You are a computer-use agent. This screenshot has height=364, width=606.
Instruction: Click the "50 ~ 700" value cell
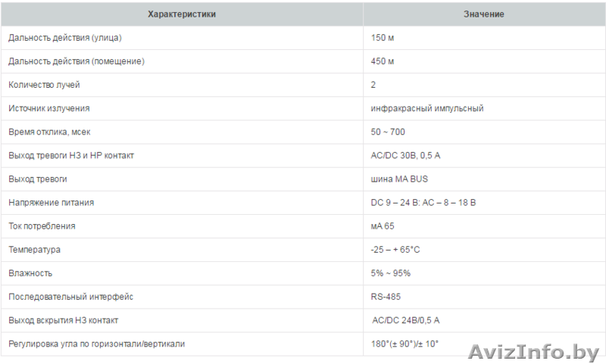(388, 132)
